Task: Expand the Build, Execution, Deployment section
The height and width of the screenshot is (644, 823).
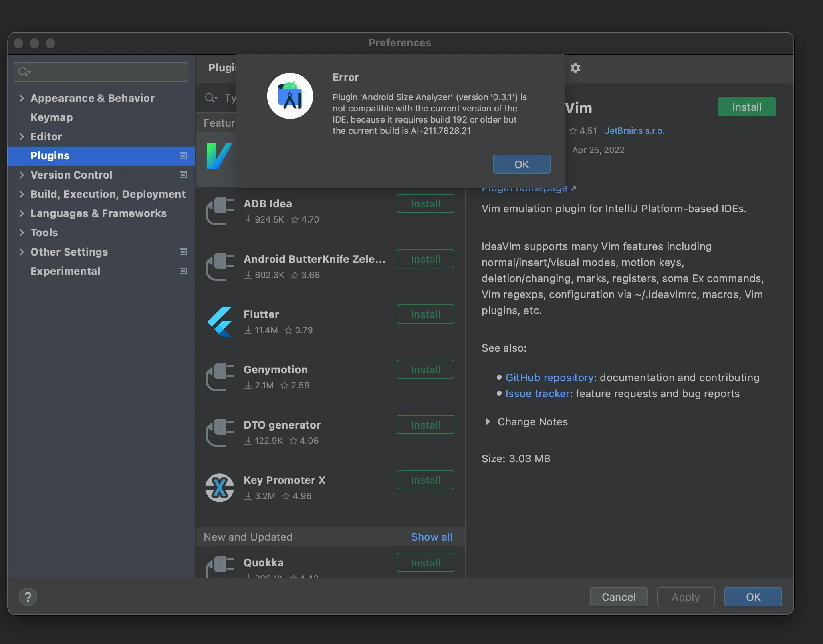Action: tap(22, 194)
